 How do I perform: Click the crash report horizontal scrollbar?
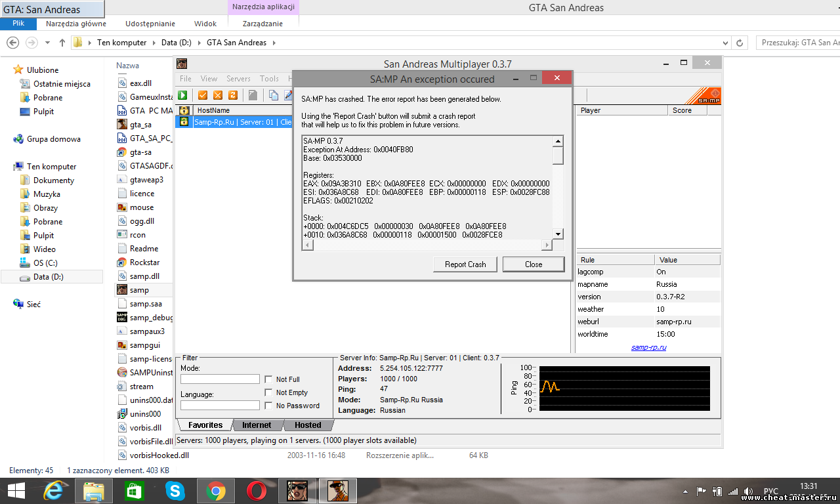tap(427, 245)
